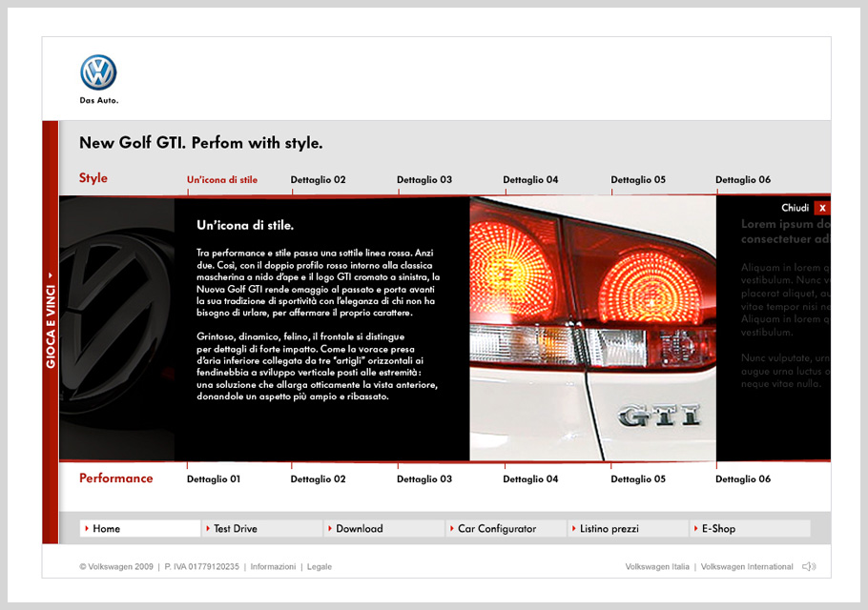Click the Performance section heading
This screenshot has height=610, width=868.
pos(115,478)
